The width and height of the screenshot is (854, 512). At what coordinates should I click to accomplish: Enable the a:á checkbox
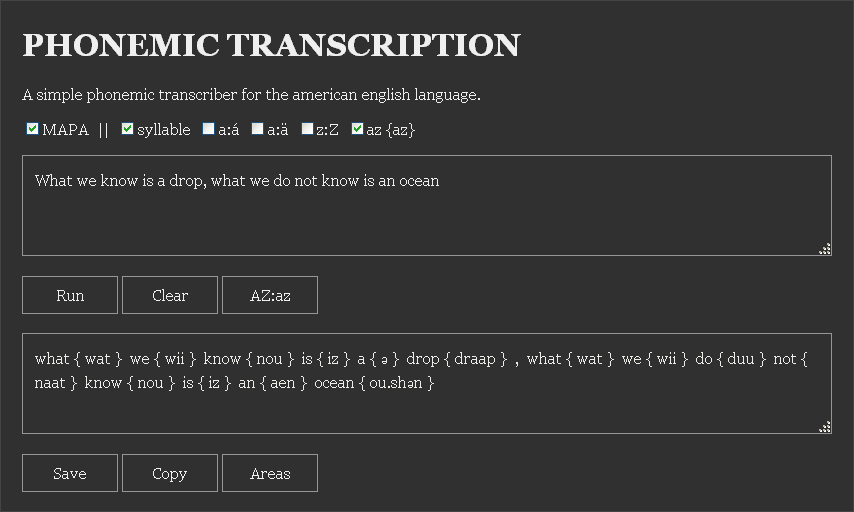(208, 129)
